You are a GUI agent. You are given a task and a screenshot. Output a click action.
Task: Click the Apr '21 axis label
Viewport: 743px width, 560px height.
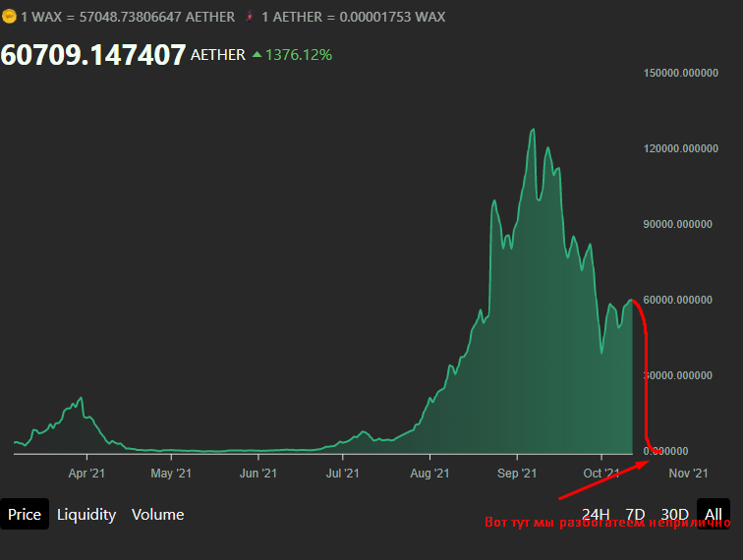coord(86,474)
